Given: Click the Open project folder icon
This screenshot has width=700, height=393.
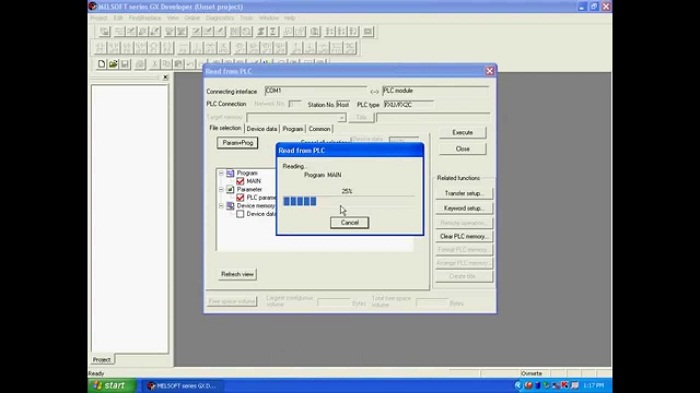Looking at the screenshot, I should point(113,64).
